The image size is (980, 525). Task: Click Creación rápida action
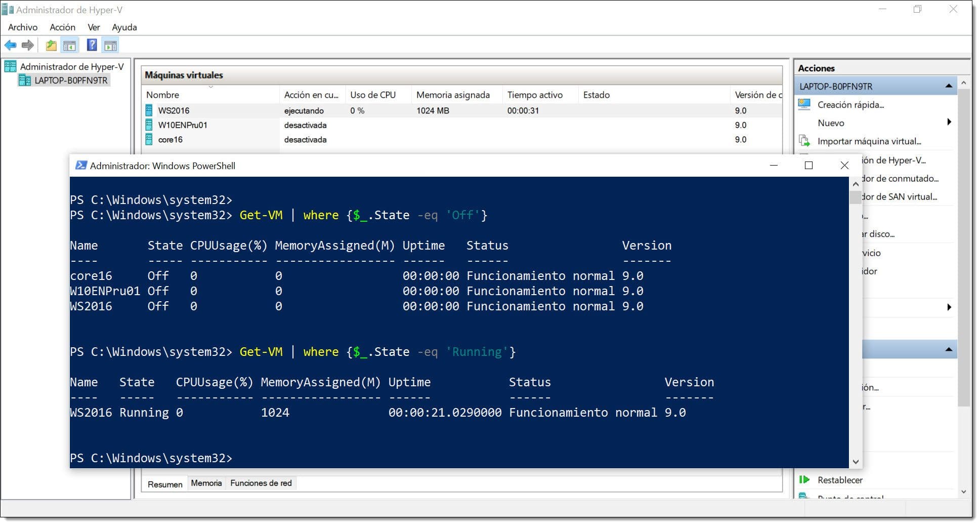(x=850, y=105)
